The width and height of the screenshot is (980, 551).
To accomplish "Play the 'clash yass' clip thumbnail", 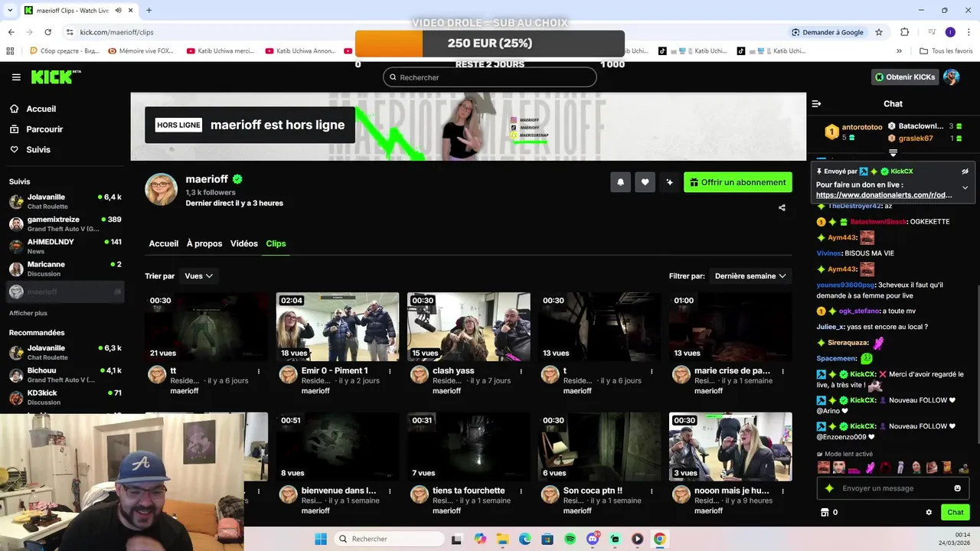I will tap(469, 327).
